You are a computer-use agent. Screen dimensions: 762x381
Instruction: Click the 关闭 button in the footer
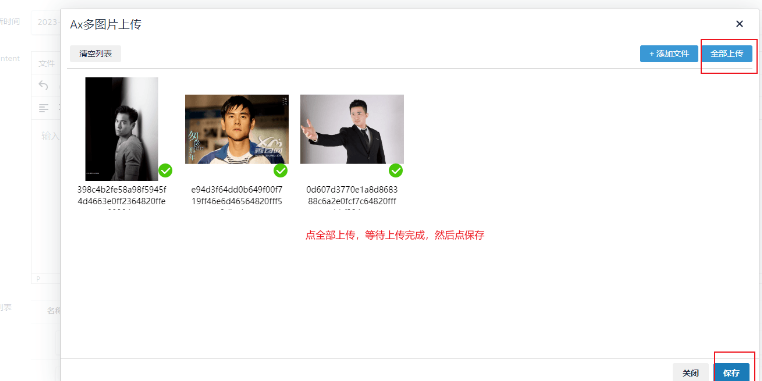[x=691, y=373]
